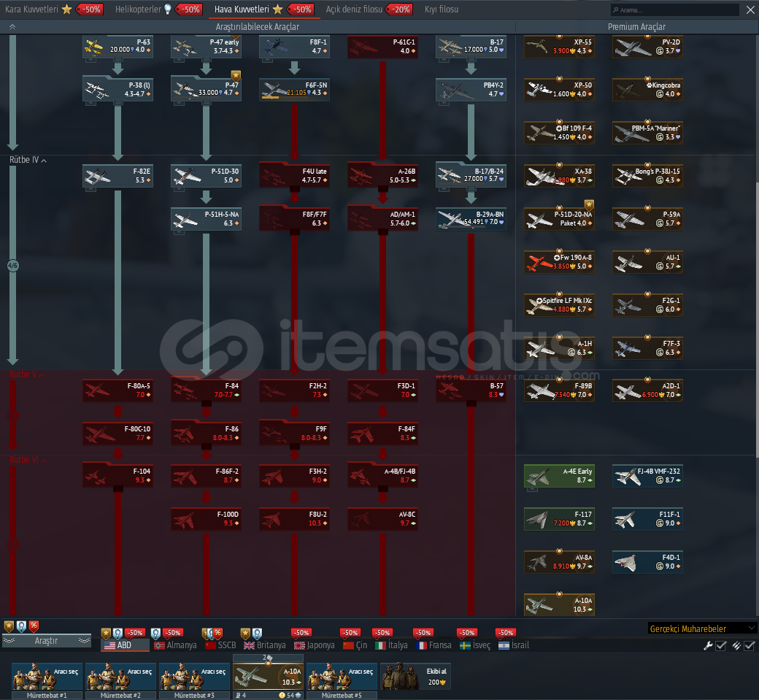Choose a vehicle for Mürettebat #5 slot
The height and width of the screenshot is (700, 759).
click(342, 677)
